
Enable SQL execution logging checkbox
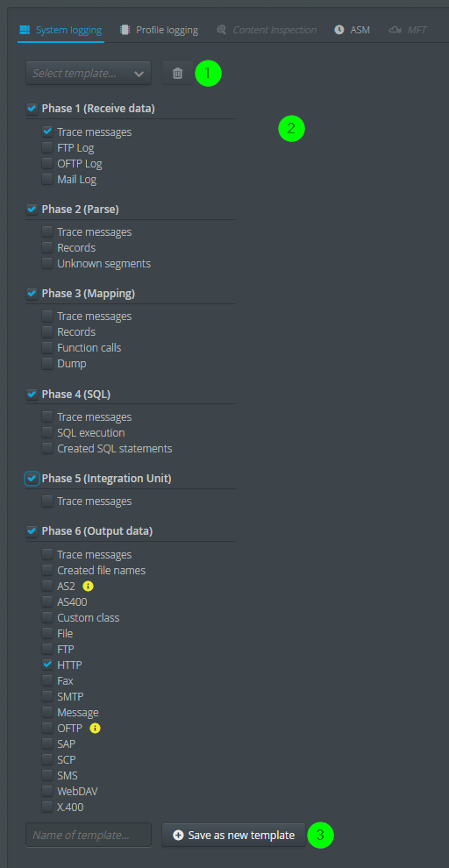(47, 432)
